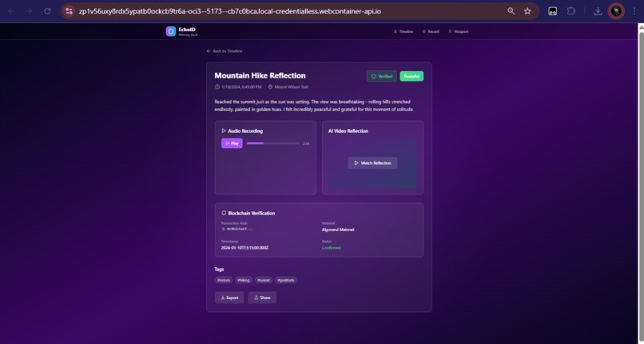Open the browser three-dot menu
644x344 pixels.
click(x=634, y=11)
